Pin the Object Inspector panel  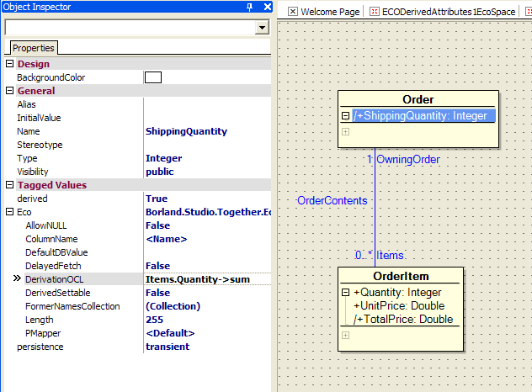[250, 7]
